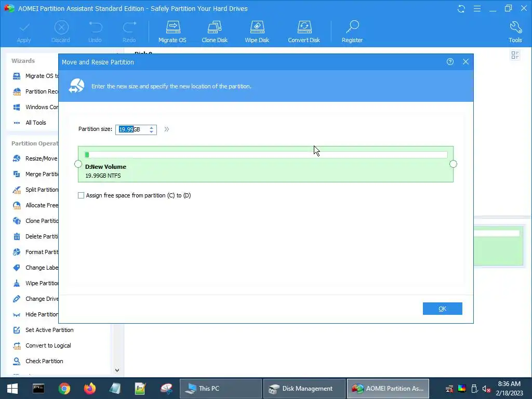Click the right resize handle of the D: partition
The width and height of the screenshot is (532, 399).
click(x=453, y=164)
